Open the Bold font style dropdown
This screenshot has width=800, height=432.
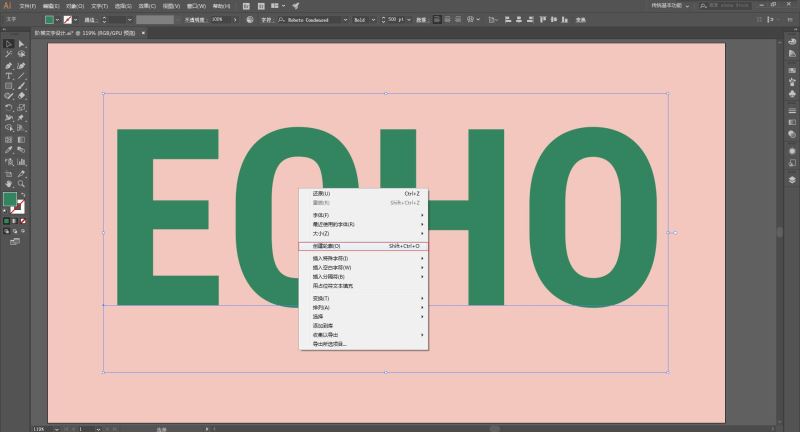click(373, 20)
